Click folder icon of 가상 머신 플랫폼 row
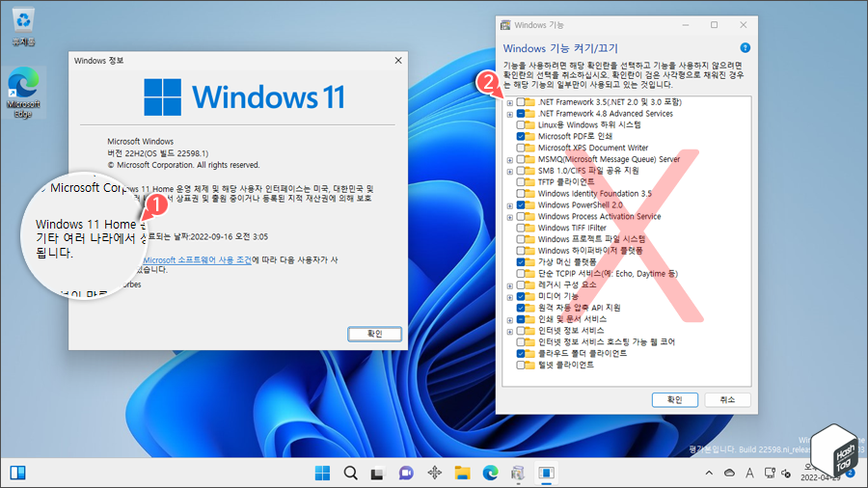 pyautogui.click(x=530, y=261)
